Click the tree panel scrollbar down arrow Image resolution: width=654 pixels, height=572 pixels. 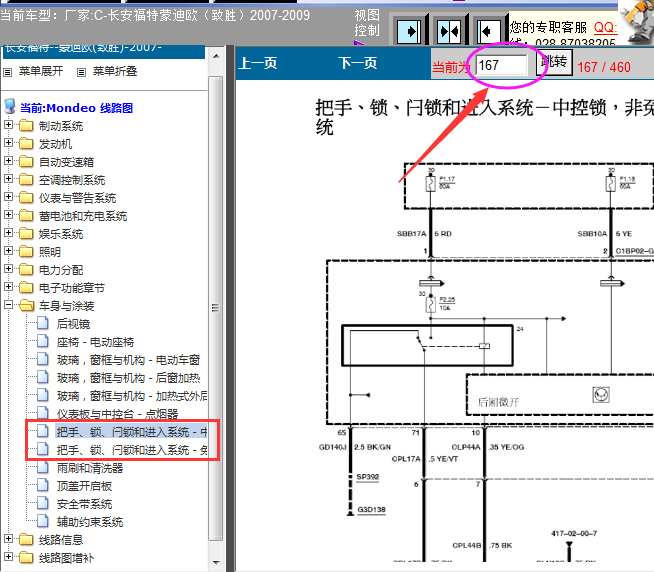coord(216,562)
